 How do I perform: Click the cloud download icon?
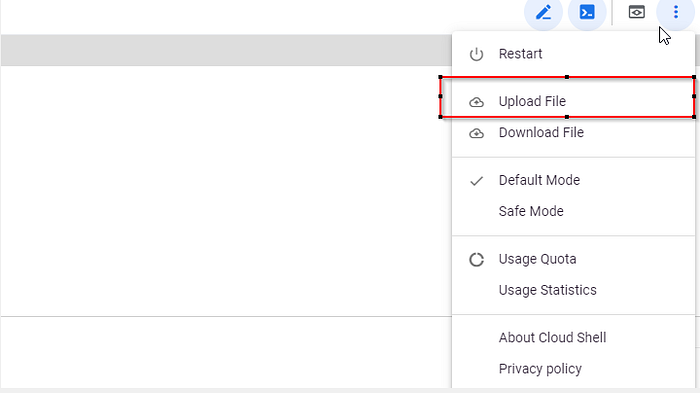476,133
